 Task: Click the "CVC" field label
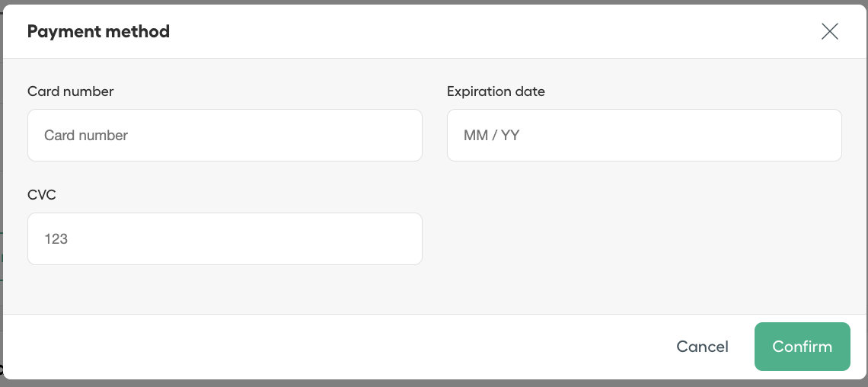point(42,195)
